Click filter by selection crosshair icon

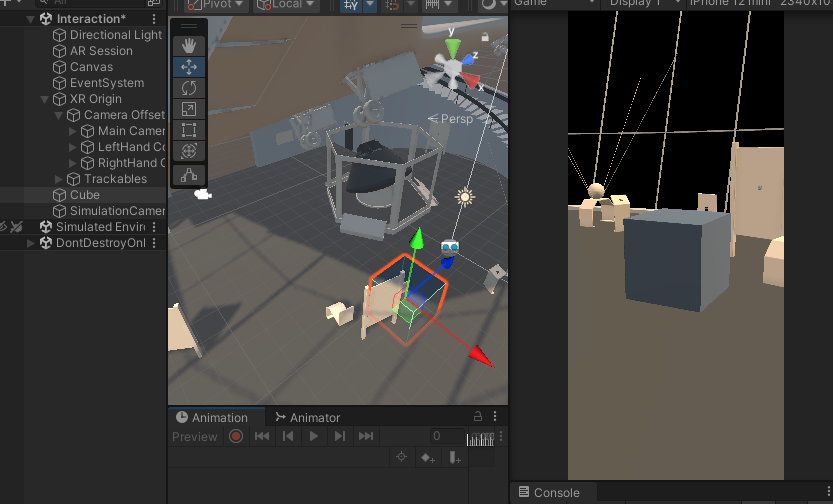(x=402, y=457)
